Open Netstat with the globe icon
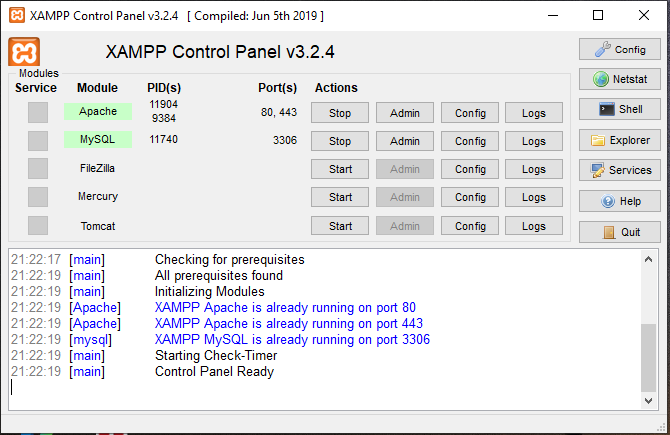 620,79
